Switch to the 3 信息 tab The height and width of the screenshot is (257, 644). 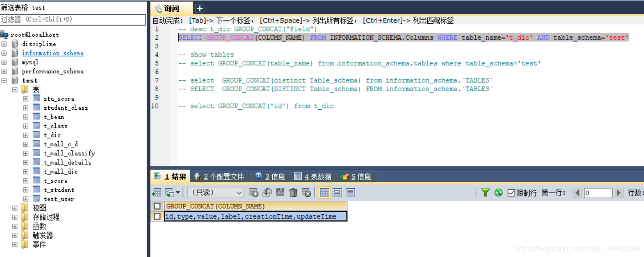coord(270,176)
